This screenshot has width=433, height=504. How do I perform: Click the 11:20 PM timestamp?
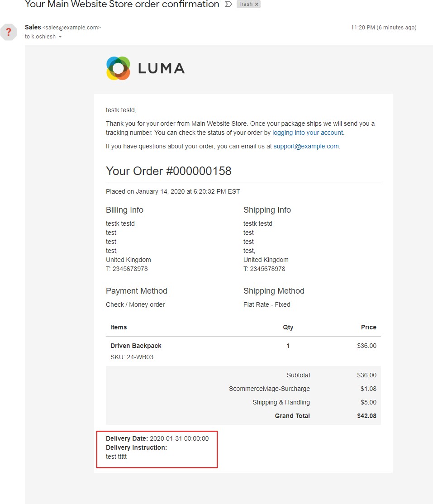383,28
